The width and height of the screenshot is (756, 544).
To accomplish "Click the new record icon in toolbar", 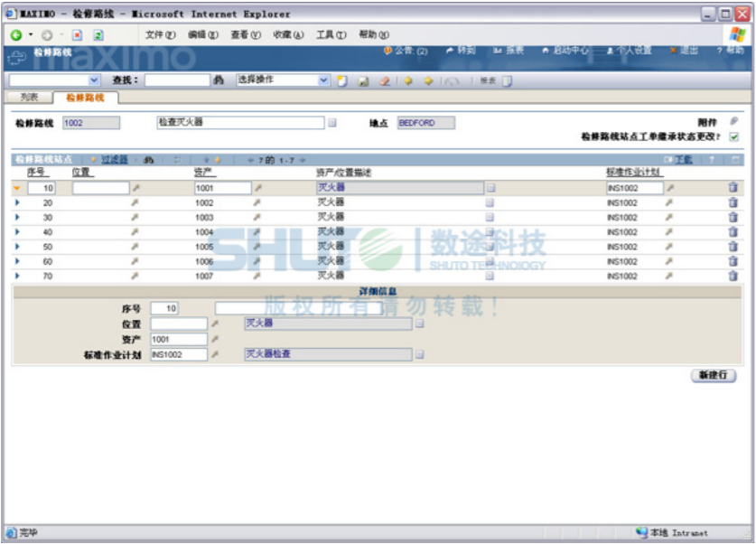I will point(342,81).
